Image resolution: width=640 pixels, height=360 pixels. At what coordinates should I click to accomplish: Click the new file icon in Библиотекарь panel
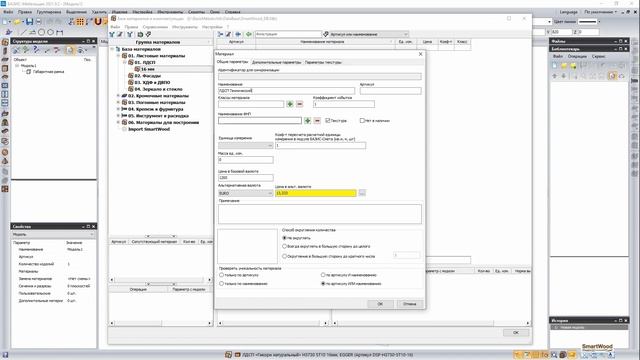point(554,65)
